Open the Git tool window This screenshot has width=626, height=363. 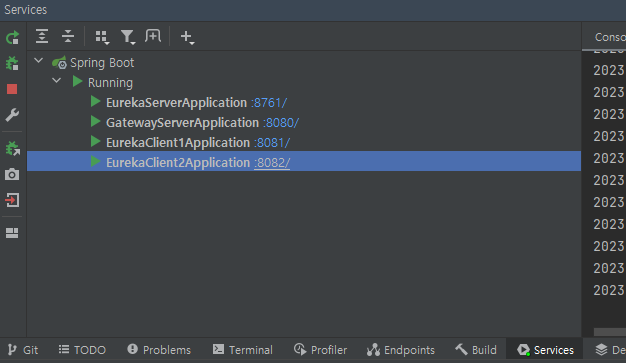pos(23,350)
